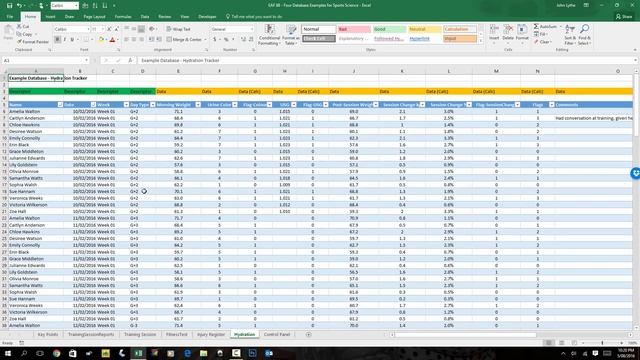Toggle Bold formatting
The width and height of the screenshot is (640, 360).
pyautogui.click(x=57, y=40)
